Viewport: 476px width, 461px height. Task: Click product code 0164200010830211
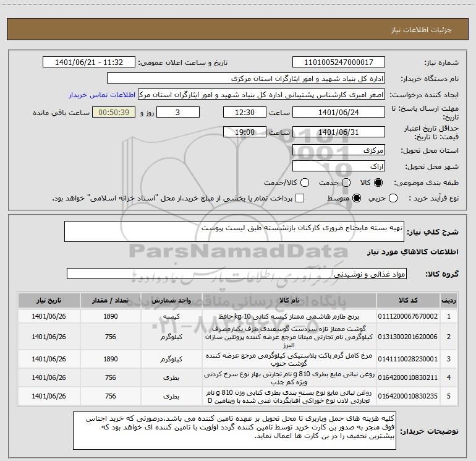(x=408, y=377)
